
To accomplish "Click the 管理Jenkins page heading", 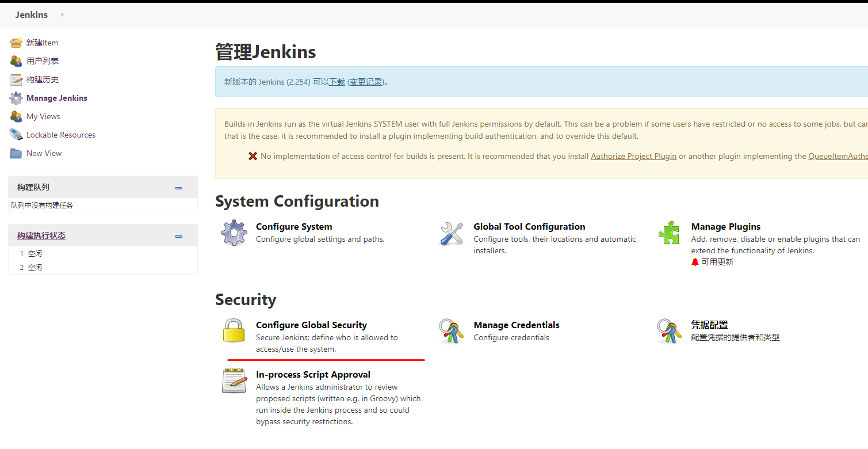I will (x=266, y=52).
